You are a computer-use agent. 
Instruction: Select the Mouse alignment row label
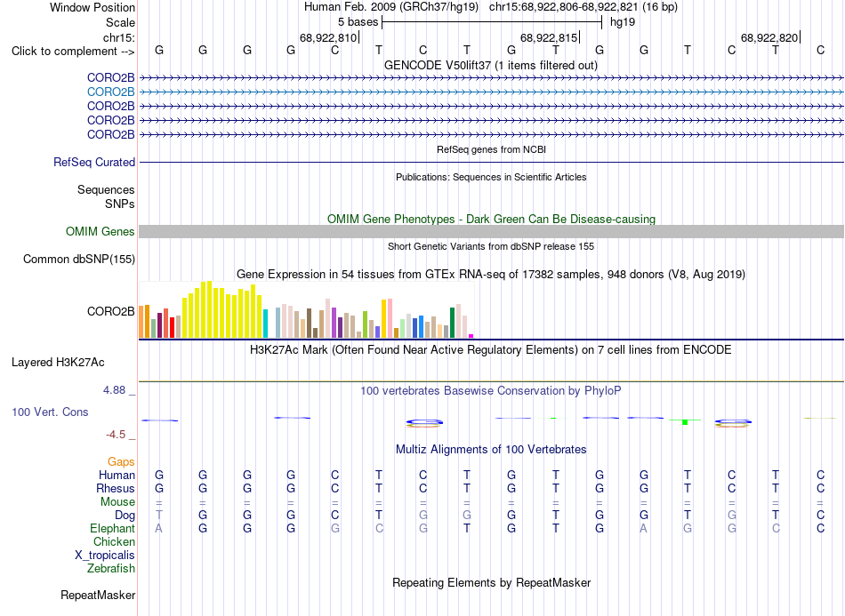pos(117,502)
